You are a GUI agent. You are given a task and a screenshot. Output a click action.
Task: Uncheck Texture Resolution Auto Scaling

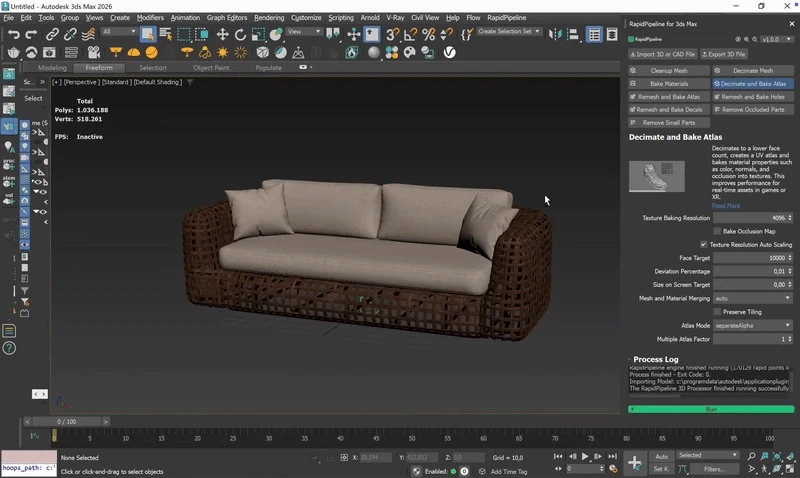pyautogui.click(x=703, y=244)
